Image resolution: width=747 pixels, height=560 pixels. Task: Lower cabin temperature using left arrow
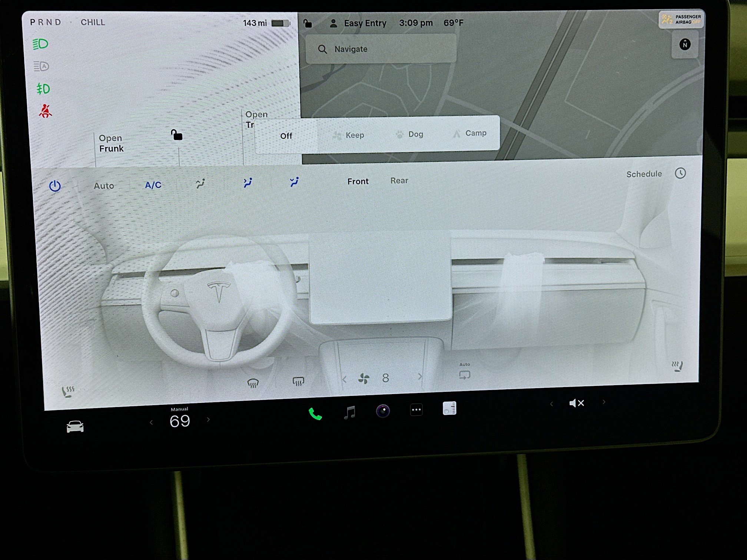[x=151, y=421]
